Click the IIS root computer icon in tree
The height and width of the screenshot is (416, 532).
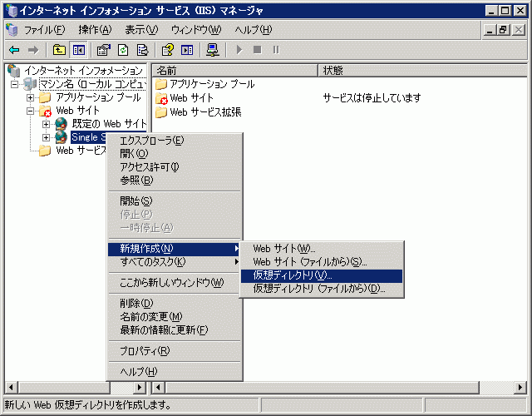point(13,70)
